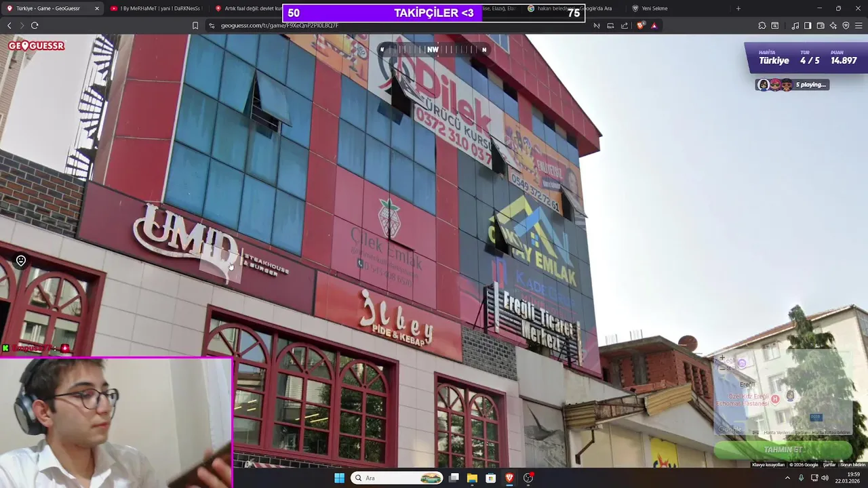Open the Windows Start menu
This screenshot has width=868, height=488.
[x=339, y=478]
